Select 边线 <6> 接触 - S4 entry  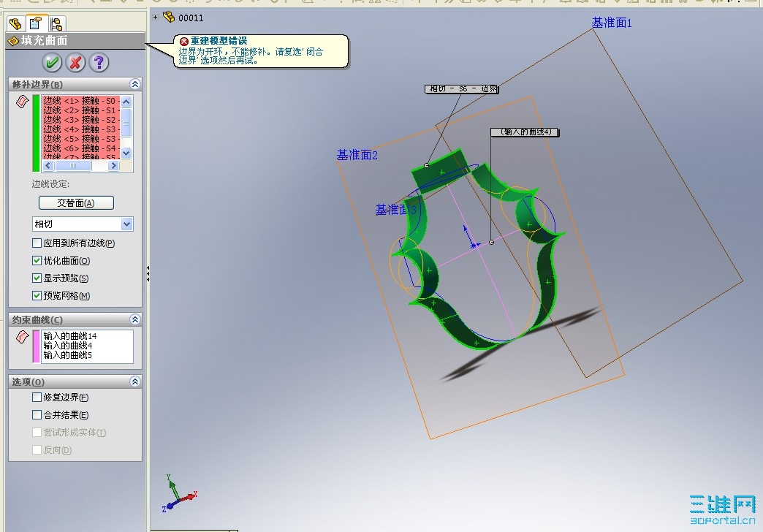point(81,148)
